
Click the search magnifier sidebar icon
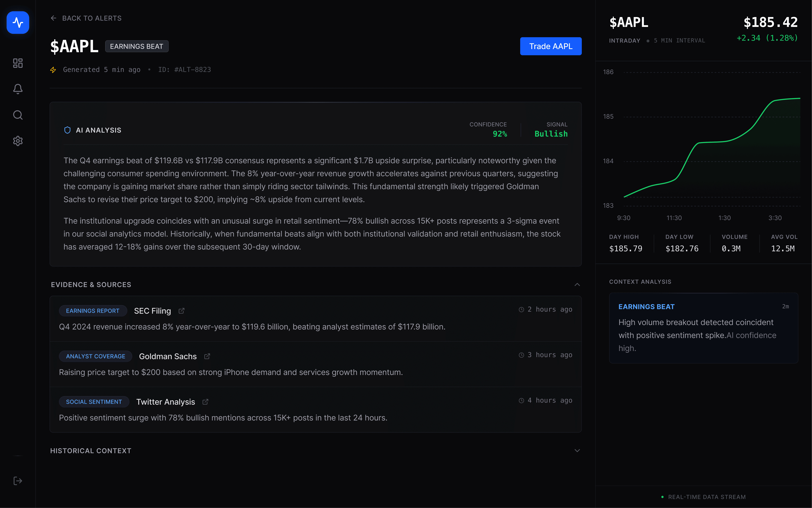[x=18, y=115]
